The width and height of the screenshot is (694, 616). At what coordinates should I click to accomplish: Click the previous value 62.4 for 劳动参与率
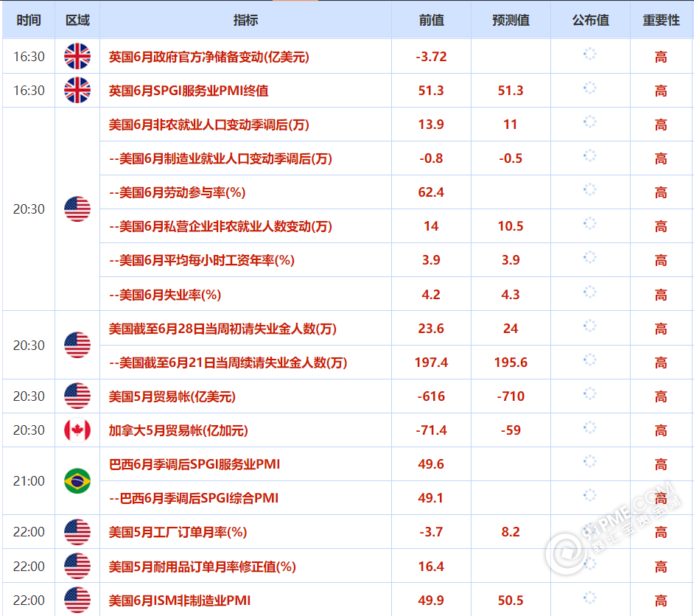(x=431, y=192)
